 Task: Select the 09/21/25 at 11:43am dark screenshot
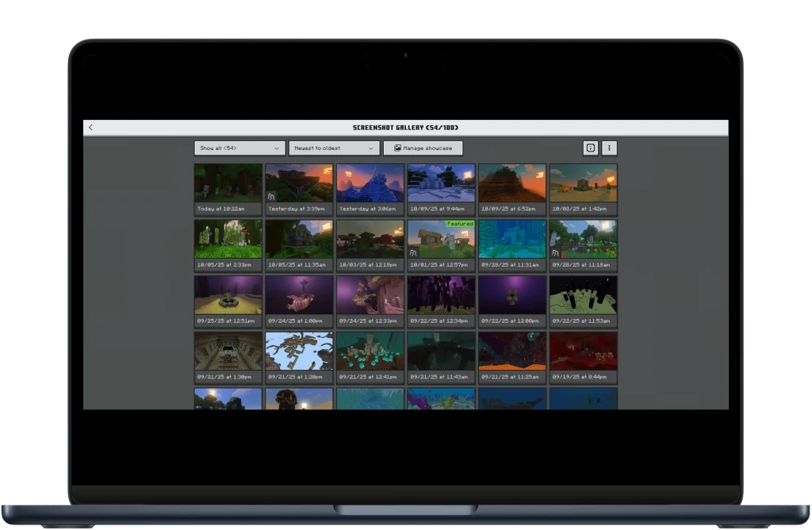(x=441, y=358)
